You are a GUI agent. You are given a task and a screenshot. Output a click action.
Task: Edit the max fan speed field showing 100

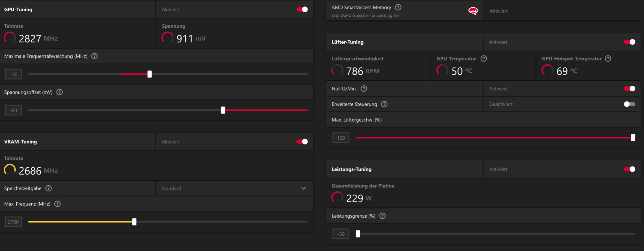tap(341, 138)
